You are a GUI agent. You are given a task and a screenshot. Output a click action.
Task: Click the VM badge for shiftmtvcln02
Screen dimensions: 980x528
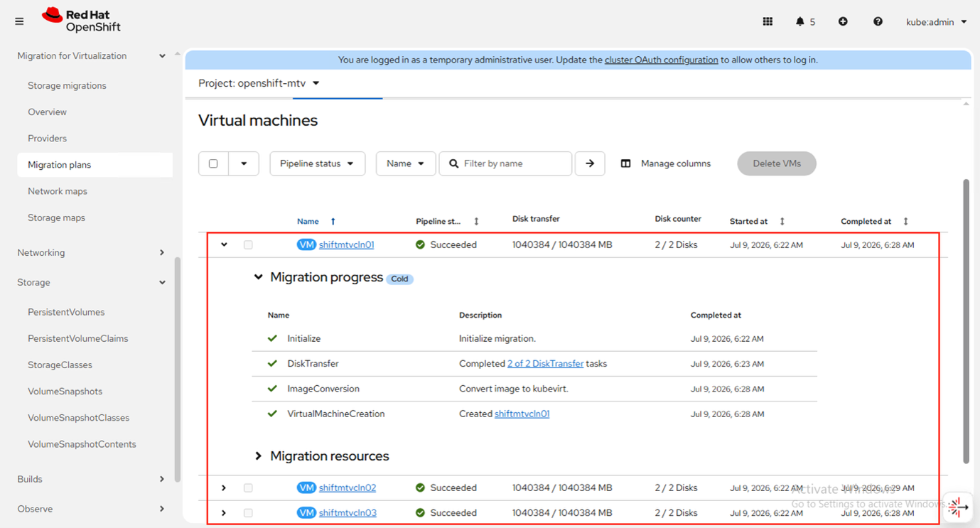306,487
